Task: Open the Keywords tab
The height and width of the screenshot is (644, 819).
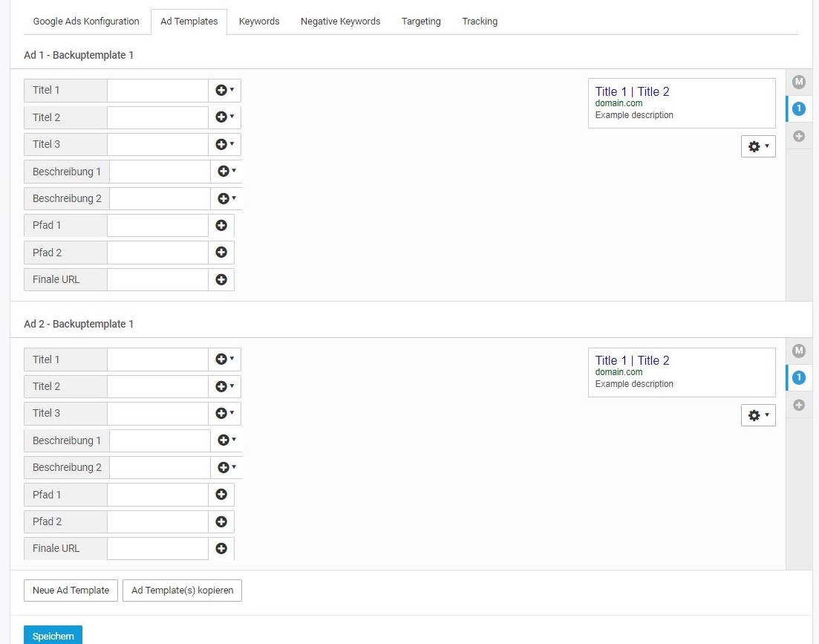Action: 259,22
